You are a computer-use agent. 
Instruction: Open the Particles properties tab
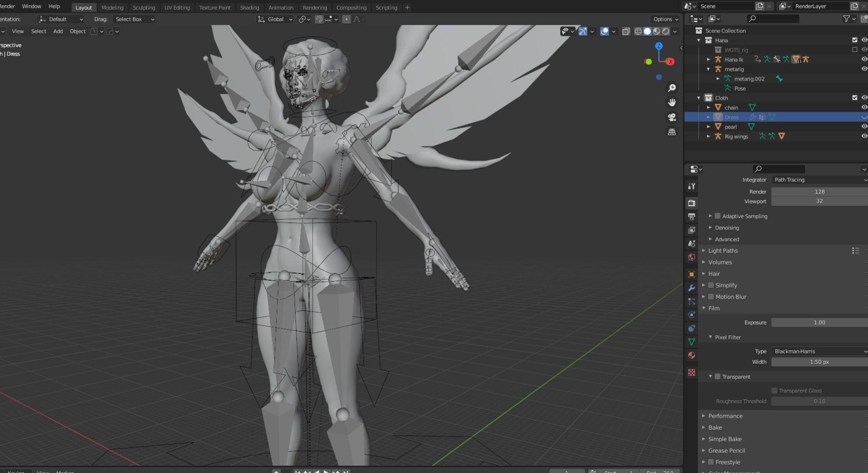coord(691,301)
